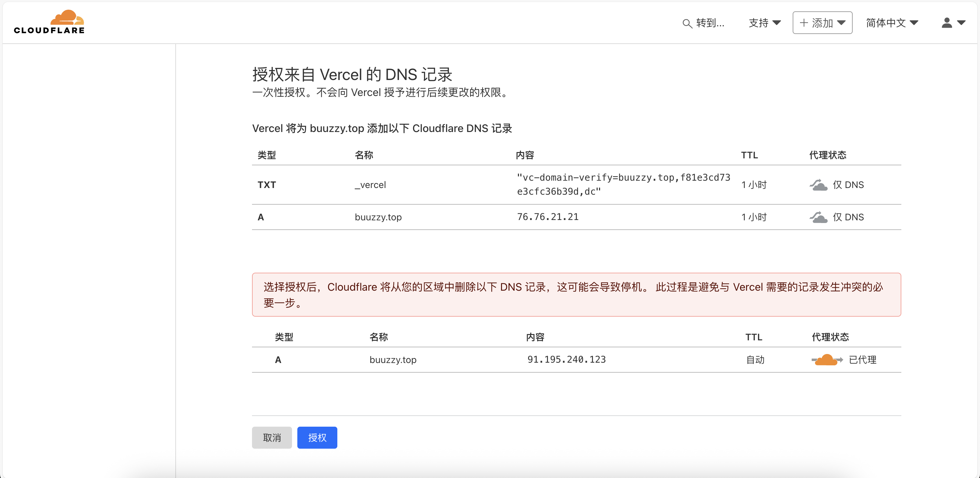The height and width of the screenshot is (478, 980).
Task: Click 1 小时 TTL in 76.76.21.21 row
Action: [x=754, y=217]
